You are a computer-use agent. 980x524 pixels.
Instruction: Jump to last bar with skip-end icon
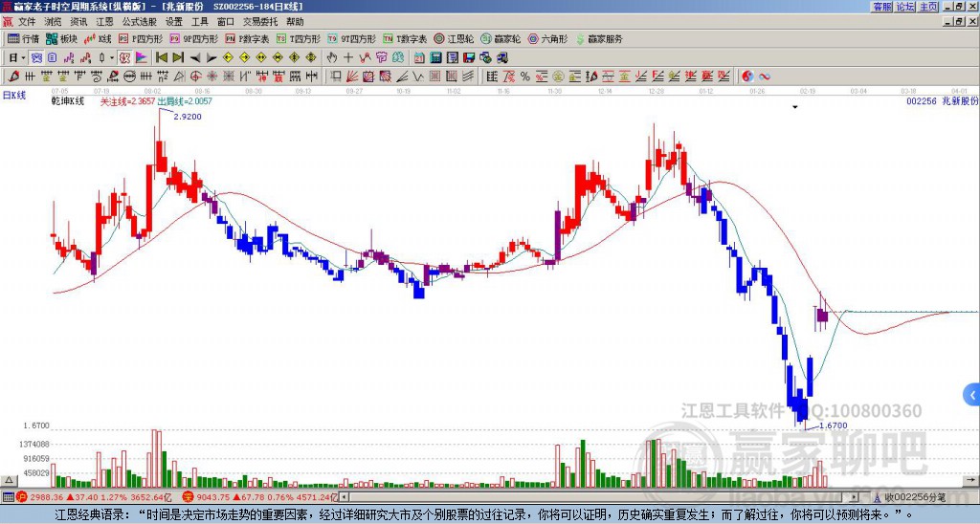pos(178,58)
